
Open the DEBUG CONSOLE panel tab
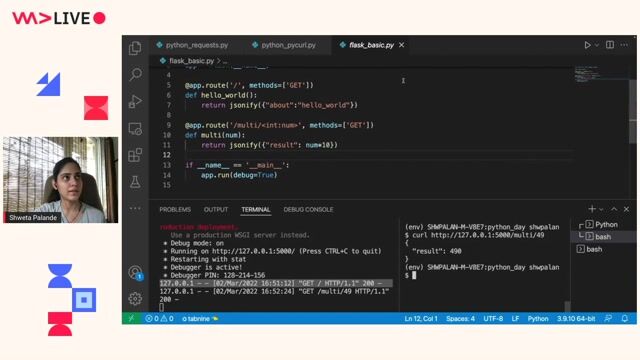click(308, 209)
